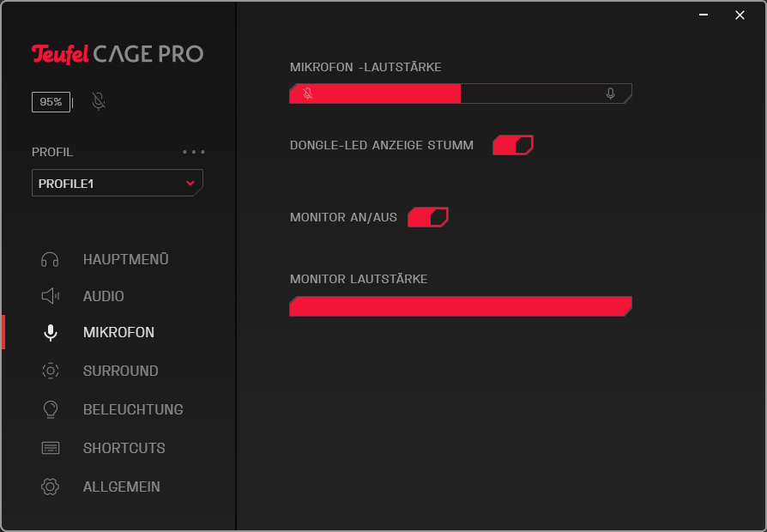
Task: Switch to the Surround settings
Action: (120, 371)
